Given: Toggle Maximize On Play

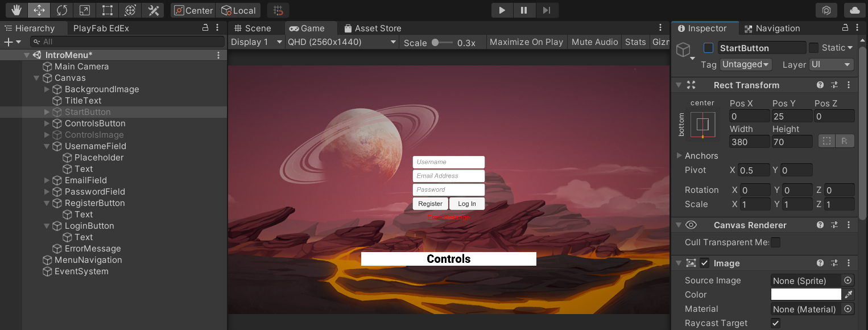Looking at the screenshot, I should (x=526, y=42).
